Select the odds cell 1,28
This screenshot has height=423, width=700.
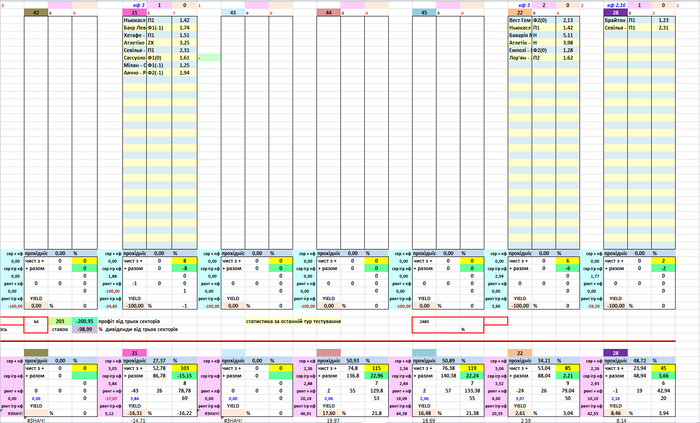point(568,50)
